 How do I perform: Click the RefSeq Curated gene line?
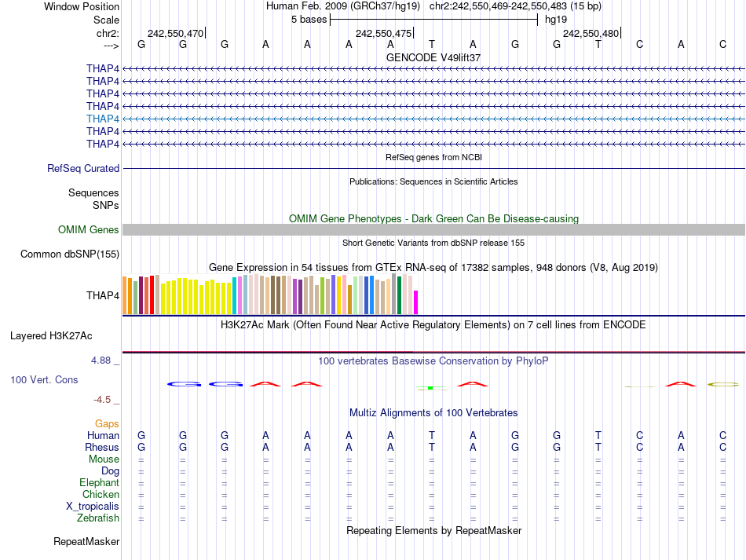point(433,168)
